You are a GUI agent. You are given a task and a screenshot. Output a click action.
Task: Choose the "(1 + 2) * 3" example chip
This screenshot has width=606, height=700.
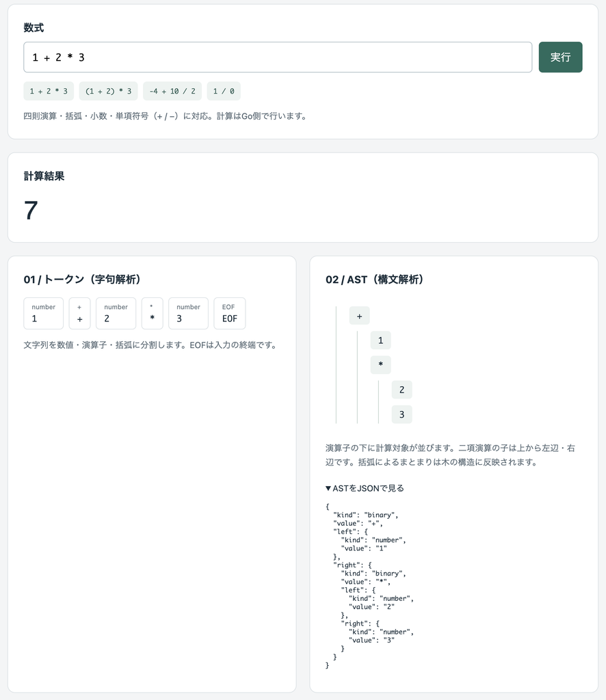coord(109,91)
